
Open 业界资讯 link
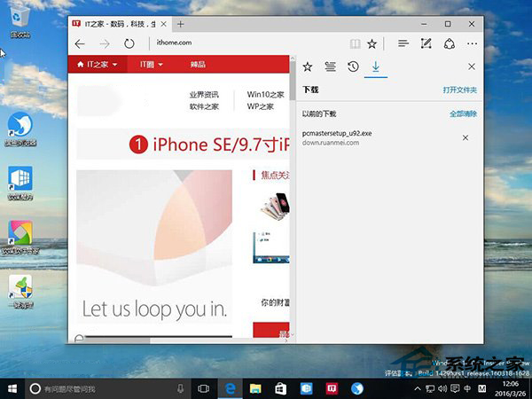(x=204, y=95)
